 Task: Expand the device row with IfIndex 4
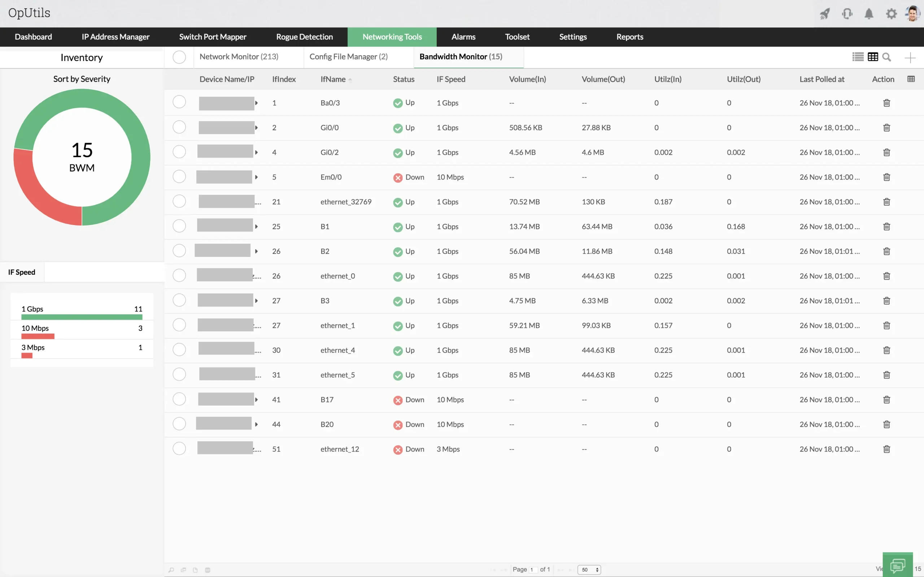pyautogui.click(x=257, y=152)
